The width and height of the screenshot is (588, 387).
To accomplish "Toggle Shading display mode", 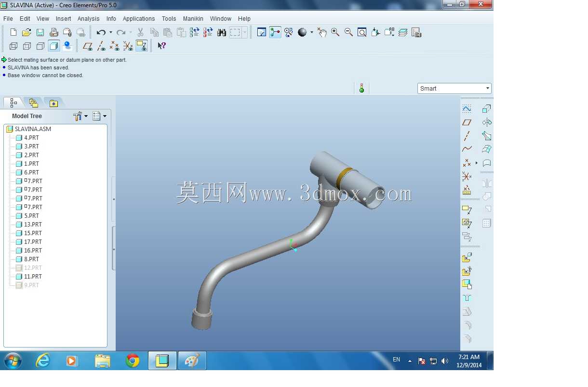I will click(54, 46).
